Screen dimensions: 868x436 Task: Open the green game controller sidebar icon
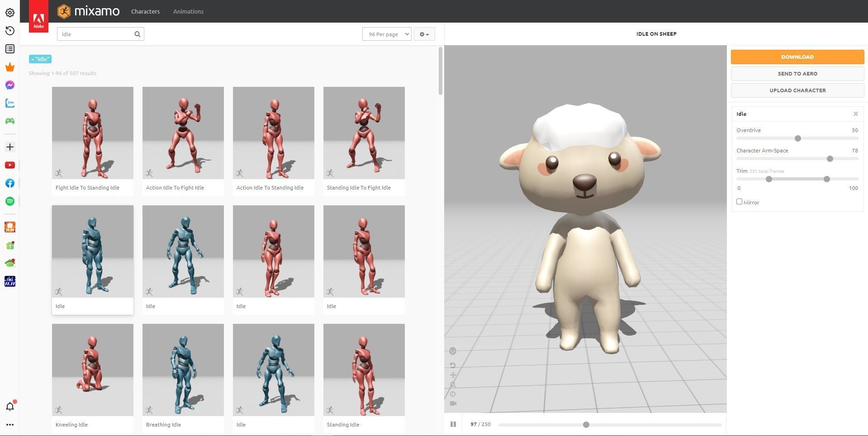10,121
